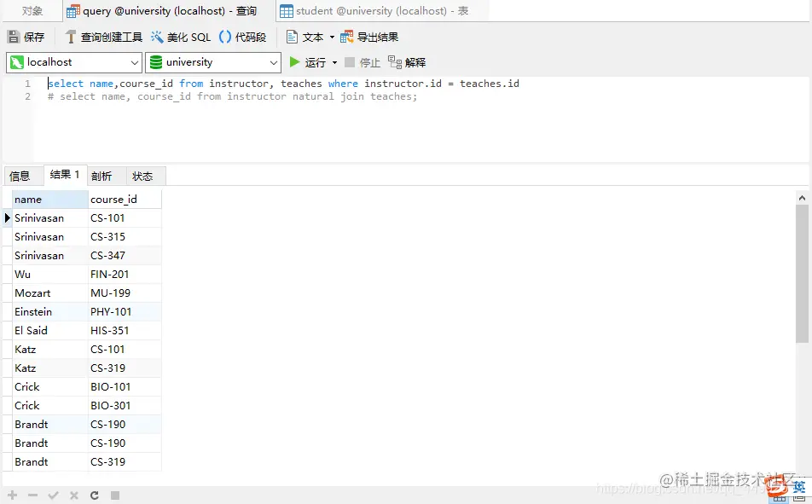Switch to the Objects (对象) tab
Image resolution: width=812 pixels, height=504 pixels.
coord(32,11)
